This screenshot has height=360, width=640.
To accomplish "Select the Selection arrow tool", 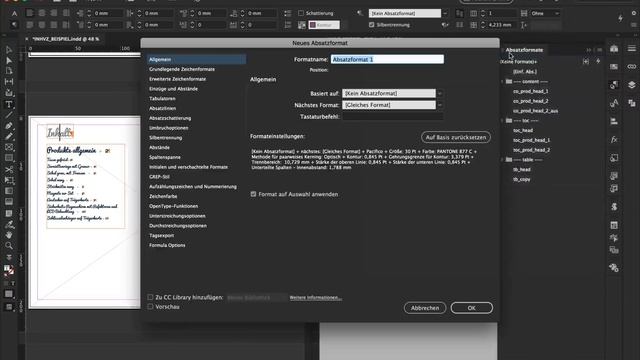I will (x=9, y=50).
